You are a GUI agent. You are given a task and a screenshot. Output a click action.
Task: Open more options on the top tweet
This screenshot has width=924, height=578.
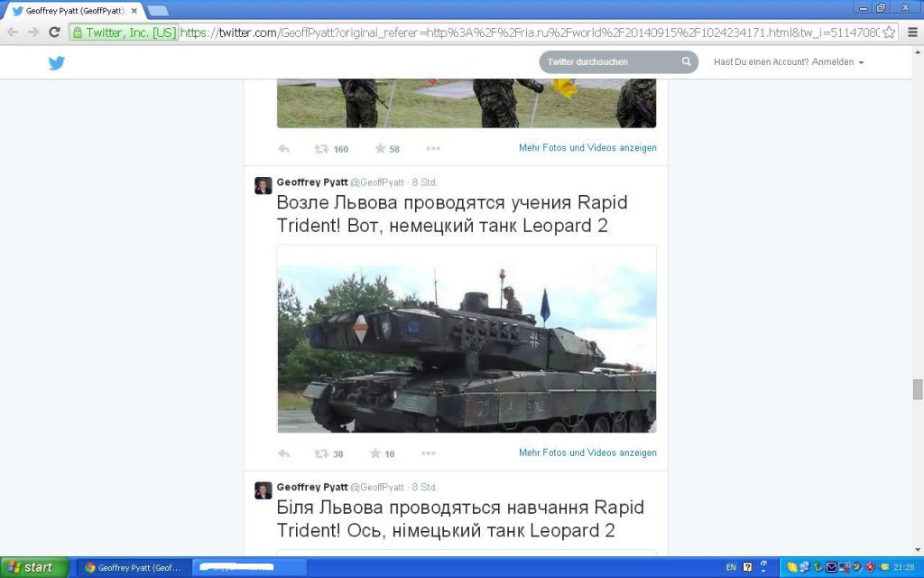click(433, 148)
